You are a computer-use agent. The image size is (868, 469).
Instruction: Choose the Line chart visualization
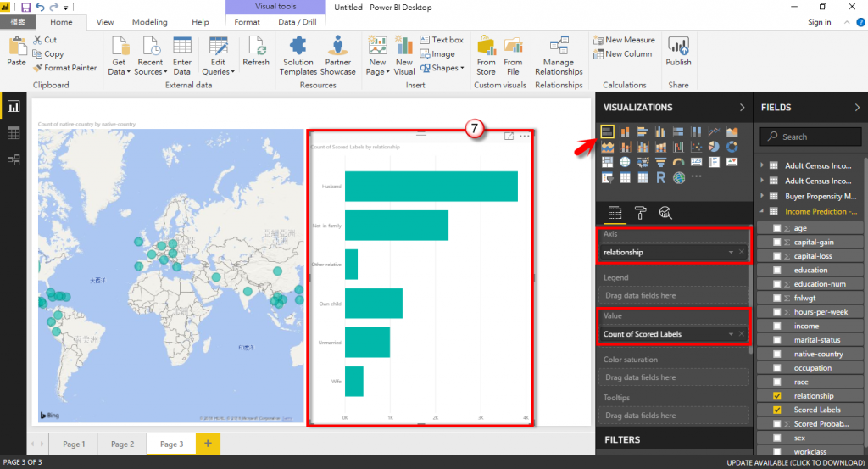(x=714, y=131)
